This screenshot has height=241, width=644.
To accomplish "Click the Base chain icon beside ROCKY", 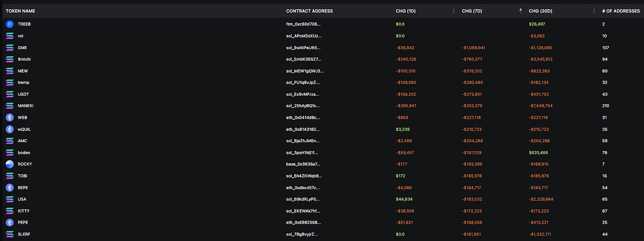I will pos(10,164).
